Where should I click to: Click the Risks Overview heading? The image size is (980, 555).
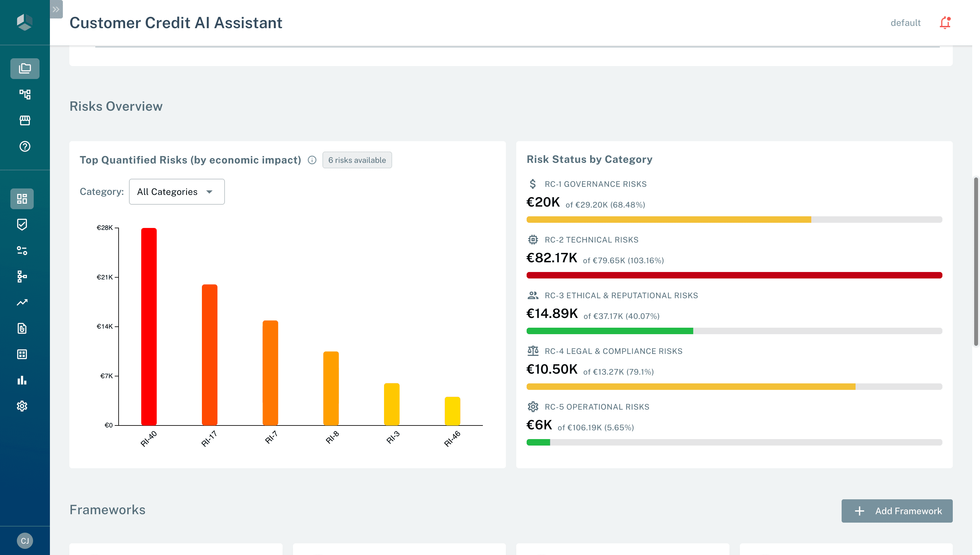point(116,106)
